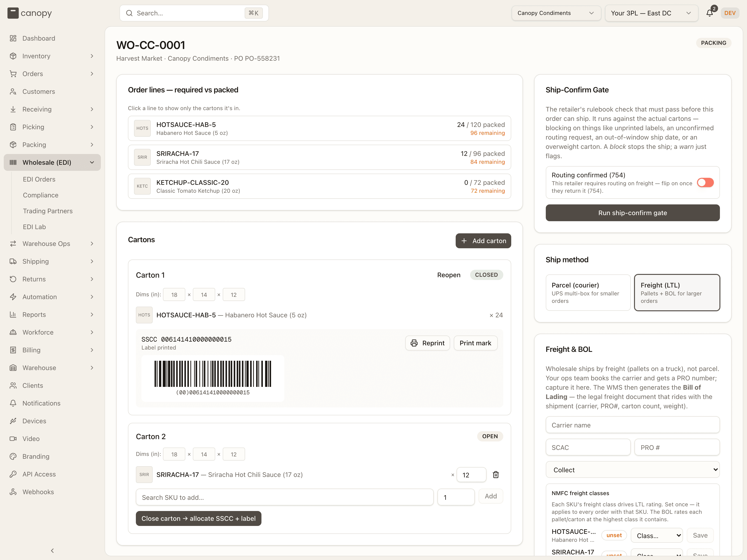Click Reprint for Carton 1 label
The width and height of the screenshot is (747, 560).
tap(427, 343)
